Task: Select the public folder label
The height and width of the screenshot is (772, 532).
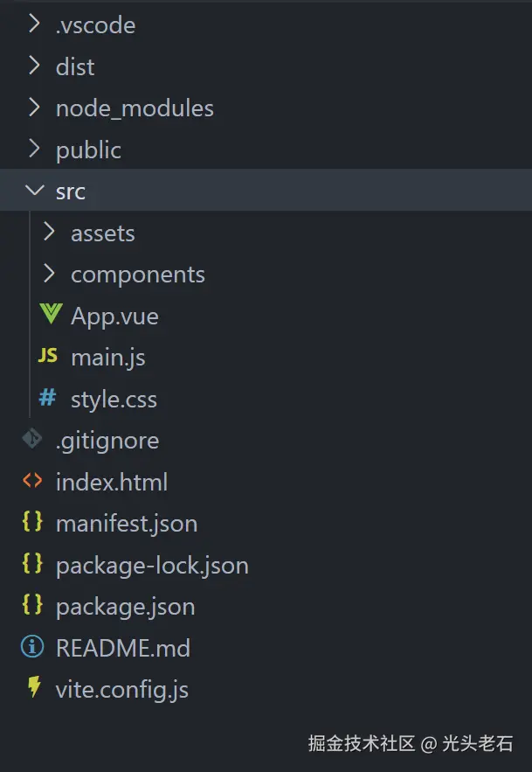Action: (x=88, y=150)
